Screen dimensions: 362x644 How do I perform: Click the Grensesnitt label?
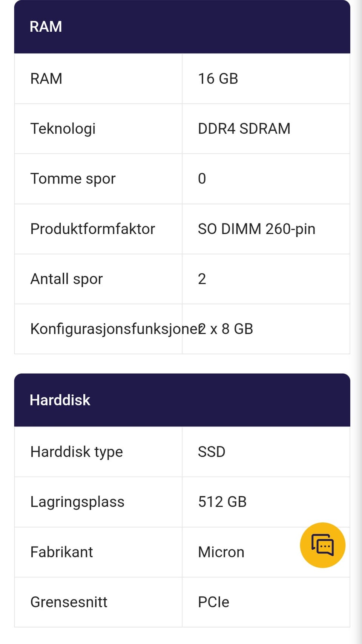(x=69, y=602)
